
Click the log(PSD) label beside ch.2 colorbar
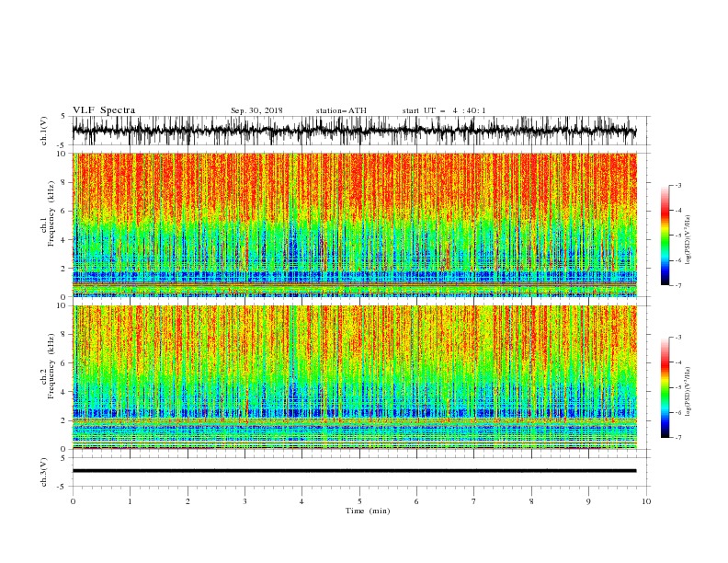tap(688, 391)
